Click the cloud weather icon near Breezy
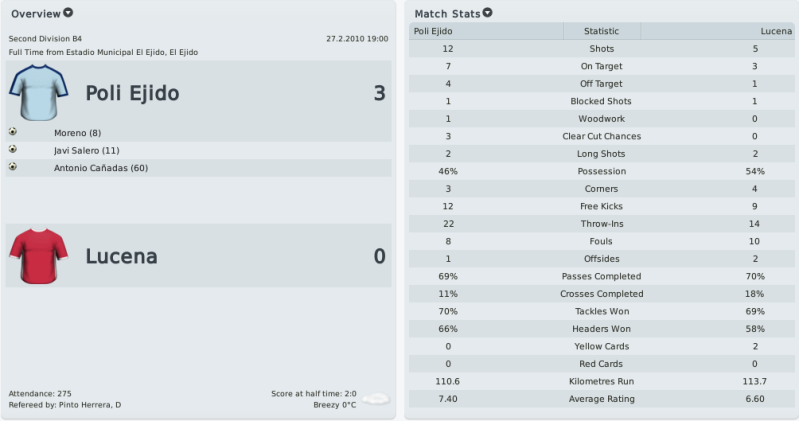The image size is (799, 421). [x=376, y=399]
